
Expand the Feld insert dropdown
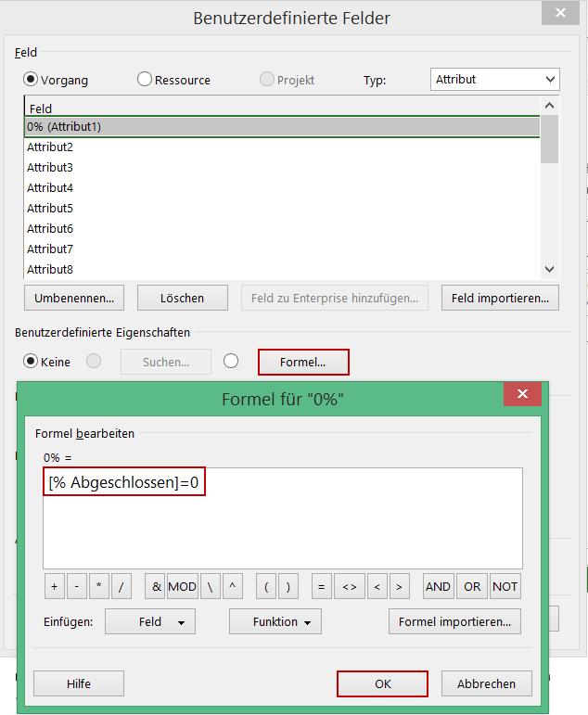tap(150, 622)
